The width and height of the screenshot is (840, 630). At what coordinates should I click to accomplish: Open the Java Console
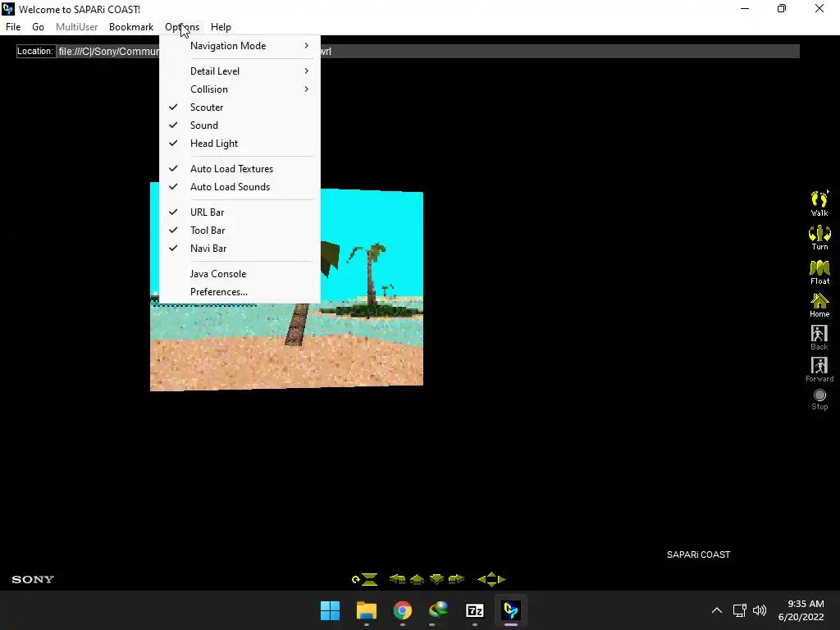pyautogui.click(x=240, y=274)
